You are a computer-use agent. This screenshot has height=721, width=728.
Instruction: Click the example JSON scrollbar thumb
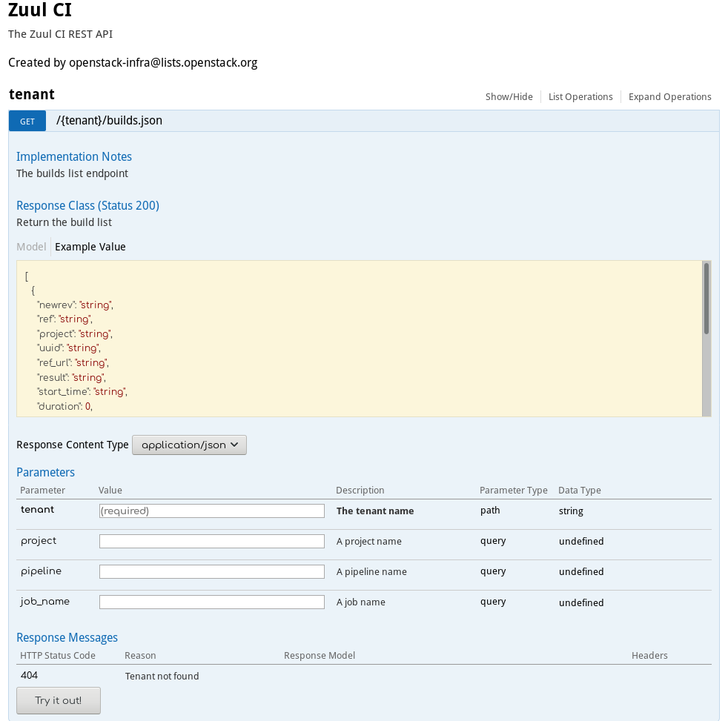coord(707,299)
